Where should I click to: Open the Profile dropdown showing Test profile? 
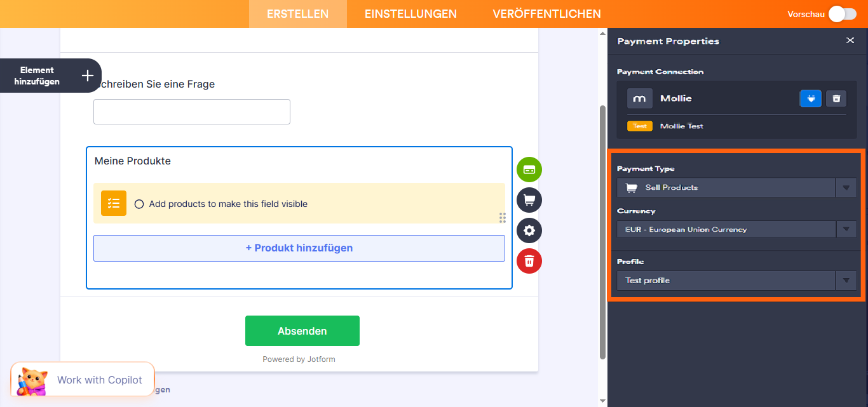coord(846,280)
